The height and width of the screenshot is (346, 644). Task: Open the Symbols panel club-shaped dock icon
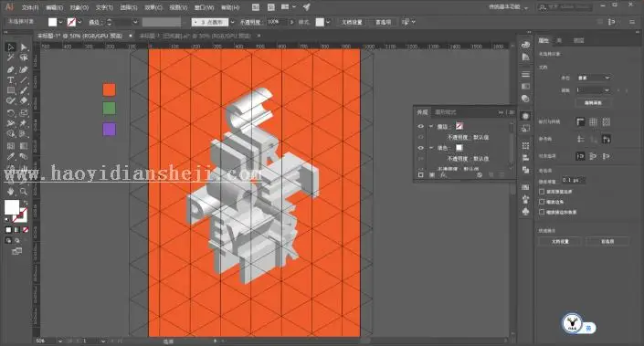tap(526, 212)
